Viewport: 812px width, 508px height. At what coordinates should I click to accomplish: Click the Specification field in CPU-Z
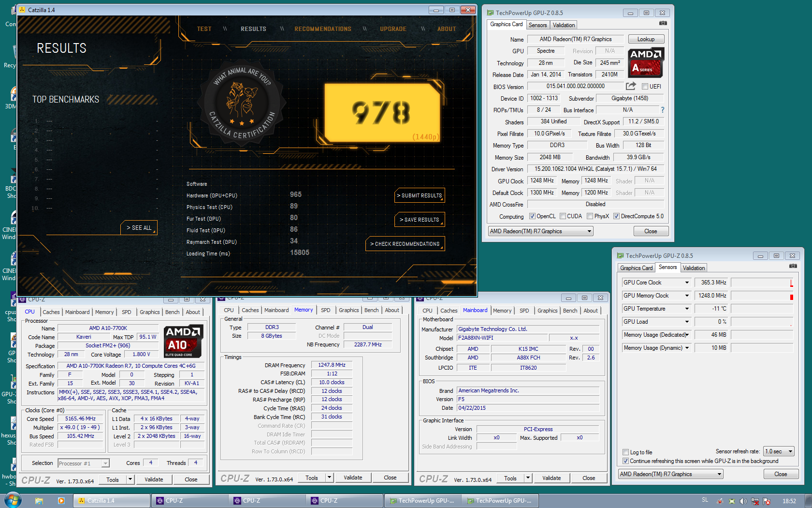(x=130, y=366)
